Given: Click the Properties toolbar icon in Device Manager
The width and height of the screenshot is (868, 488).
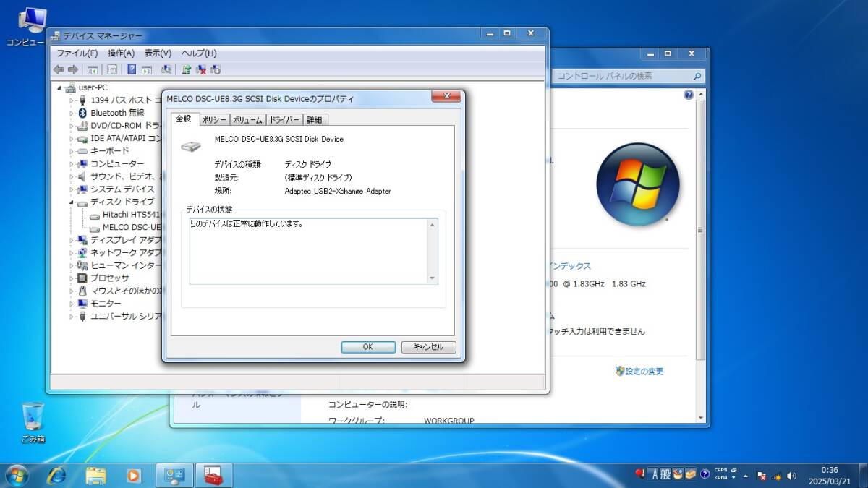Looking at the screenshot, I should coord(112,69).
